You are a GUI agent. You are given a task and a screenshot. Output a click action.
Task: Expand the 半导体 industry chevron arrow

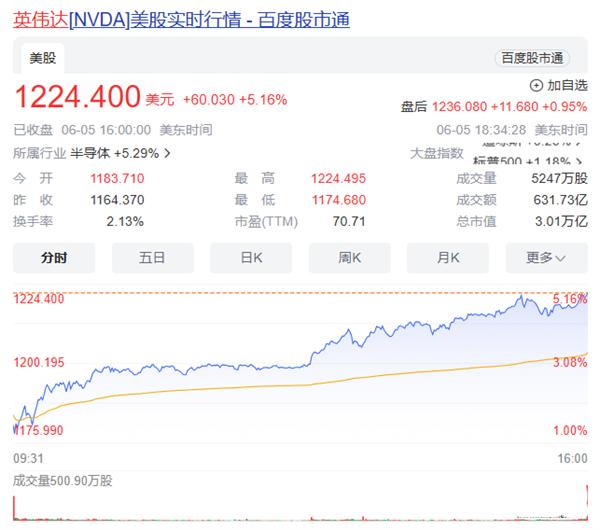tap(167, 153)
